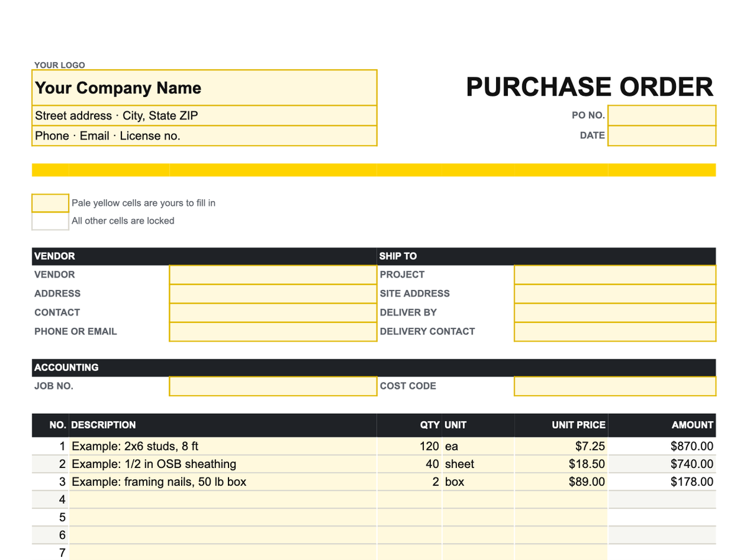Click the SITE ADDRESS input cell
The height and width of the screenshot is (560, 747).
(615, 294)
